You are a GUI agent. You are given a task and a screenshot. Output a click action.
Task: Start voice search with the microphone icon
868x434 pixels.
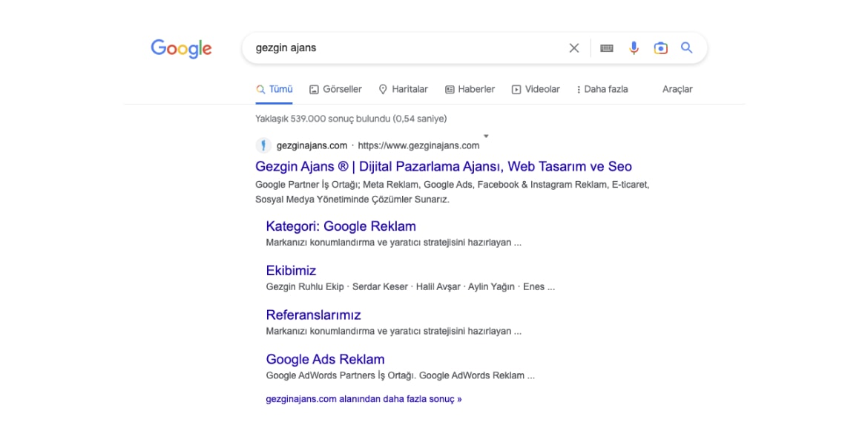tap(634, 48)
